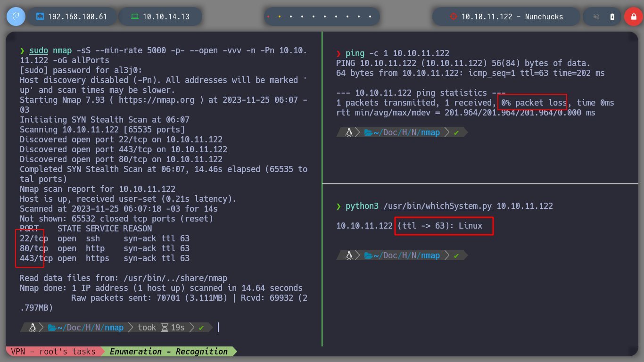
Task: Toggle the muted speaker icon
Action: (x=596, y=16)
